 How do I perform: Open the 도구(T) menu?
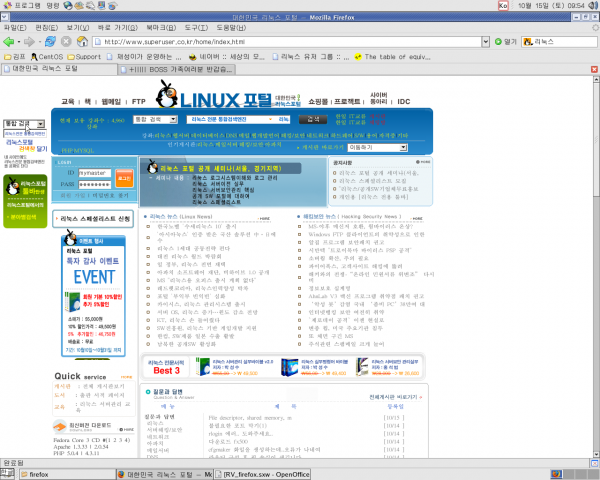[x=196, y=28]
